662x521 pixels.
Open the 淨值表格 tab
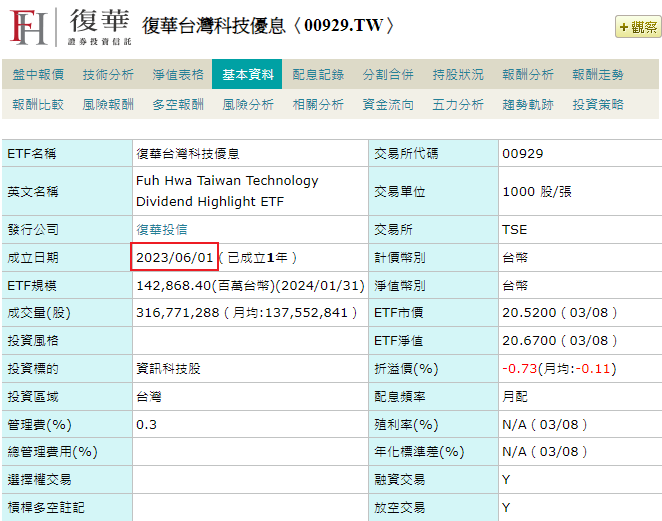click(x=178, y=74)
